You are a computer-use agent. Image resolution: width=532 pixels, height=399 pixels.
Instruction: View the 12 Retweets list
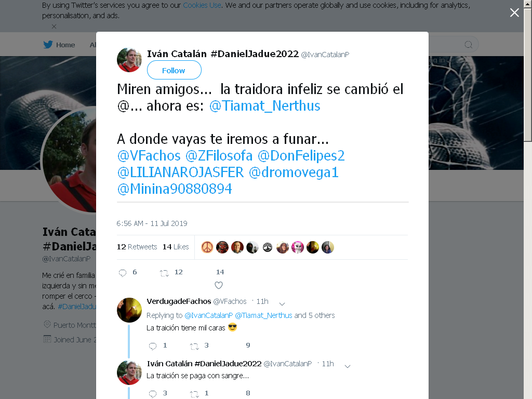coord(137,247)
